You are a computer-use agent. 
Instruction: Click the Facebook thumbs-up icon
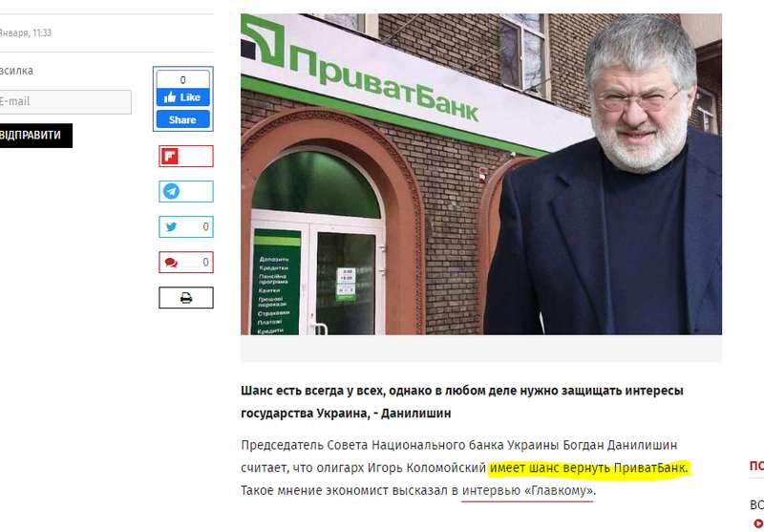[170, 97]
